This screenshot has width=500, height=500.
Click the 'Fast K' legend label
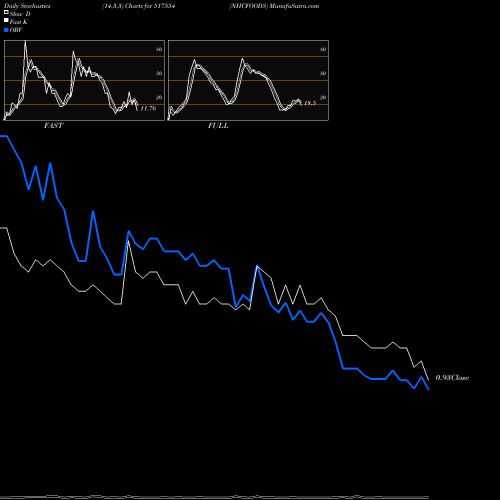[18, 22]
